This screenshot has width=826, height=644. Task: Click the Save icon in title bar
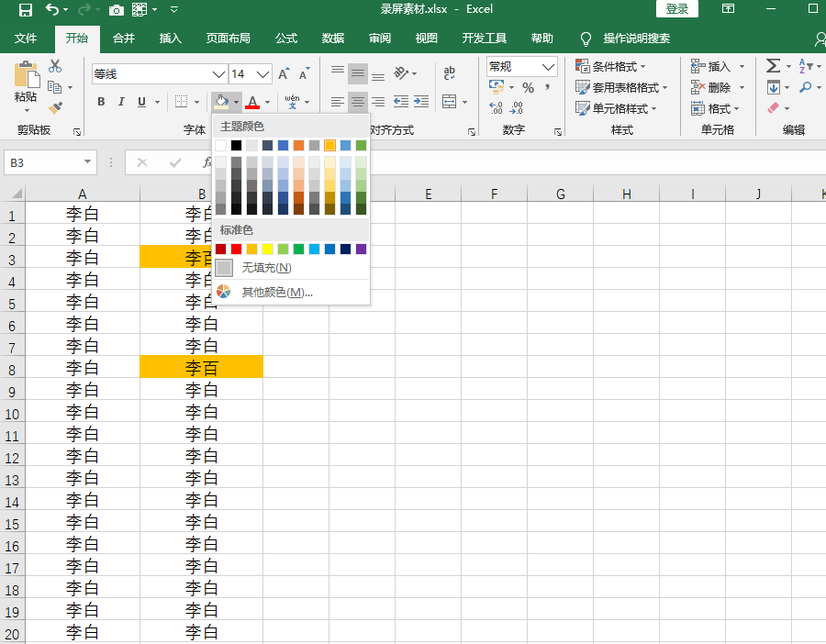point(26,10)
